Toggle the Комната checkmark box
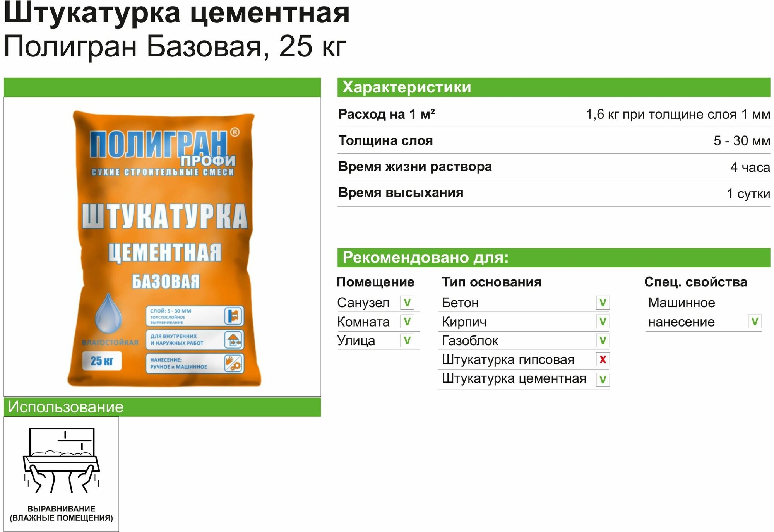This screenshot has width=774, height=532. coord(407,322)
